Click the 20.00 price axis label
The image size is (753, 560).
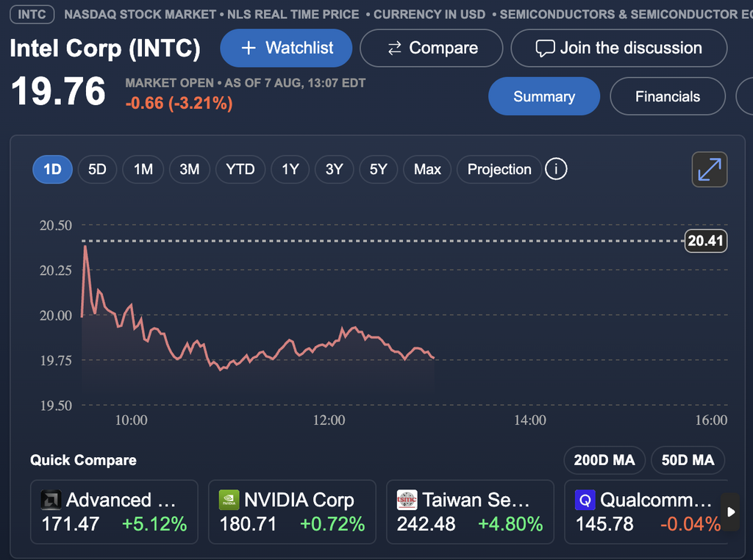[56, 315]
